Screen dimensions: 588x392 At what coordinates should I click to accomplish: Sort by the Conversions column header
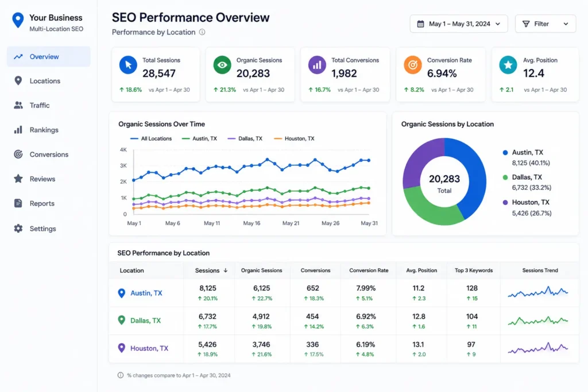pos(315,270)
